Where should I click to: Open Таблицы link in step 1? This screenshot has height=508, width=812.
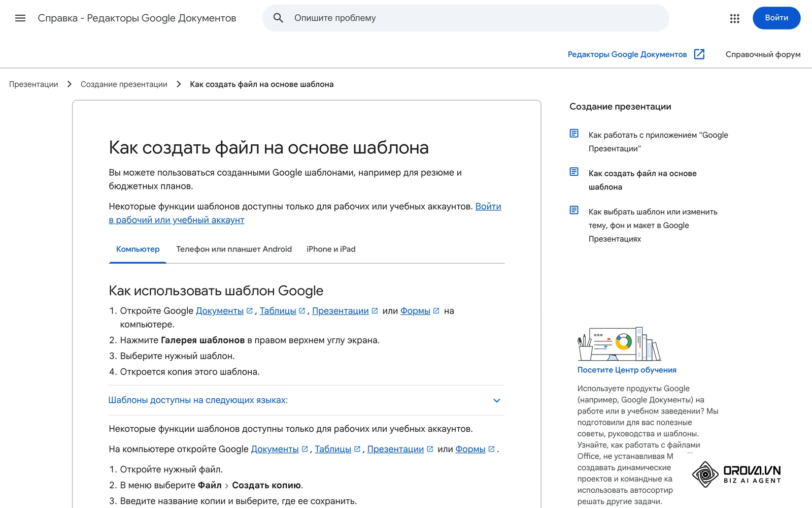278,311
